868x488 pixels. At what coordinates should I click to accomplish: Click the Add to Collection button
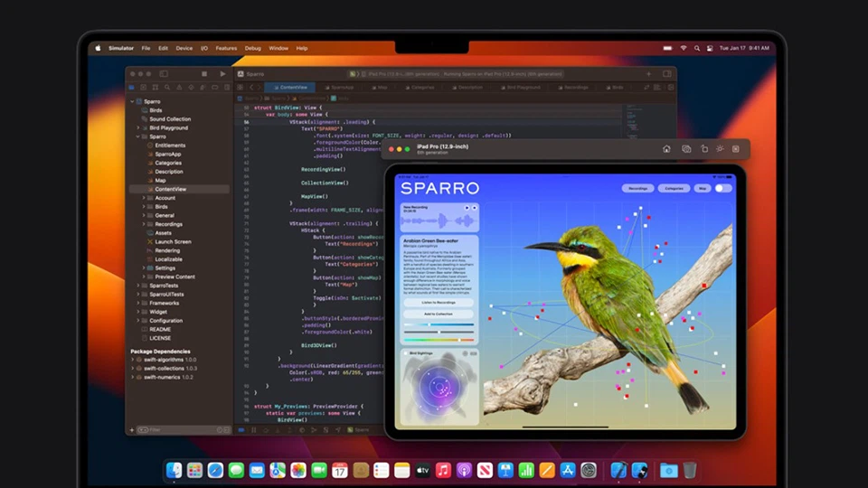tap(439, 314)
